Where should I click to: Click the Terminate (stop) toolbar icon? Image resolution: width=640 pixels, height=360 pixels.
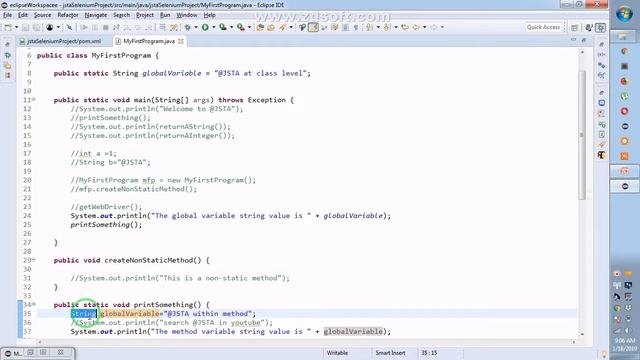tap(105, 27)
